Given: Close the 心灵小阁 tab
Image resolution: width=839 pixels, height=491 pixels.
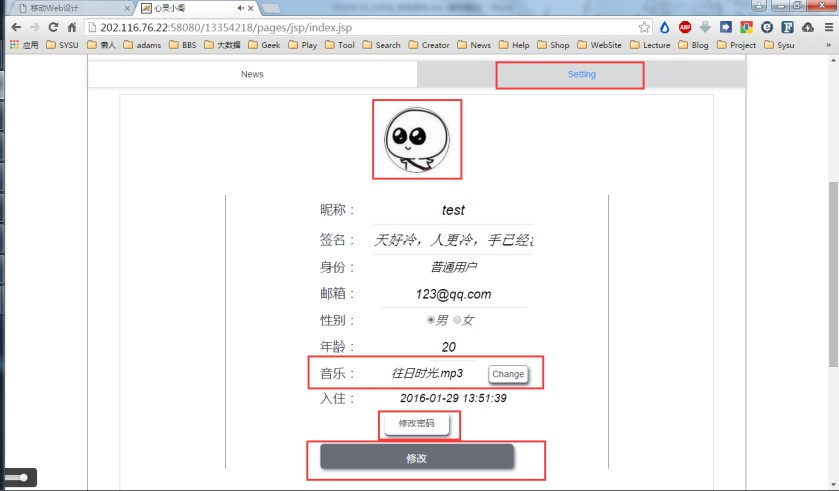Looking at the screenshot, I should coord(250,8).
